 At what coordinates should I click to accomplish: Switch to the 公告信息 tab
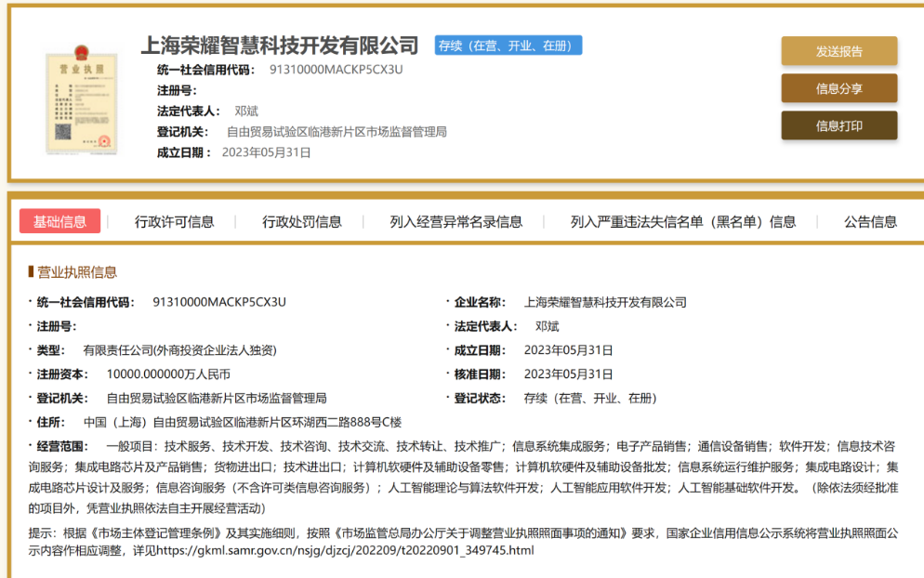coord(870,221)
